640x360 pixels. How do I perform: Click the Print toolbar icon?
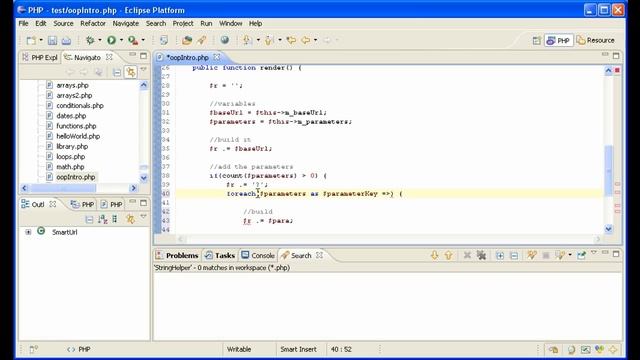pos(66,40)
